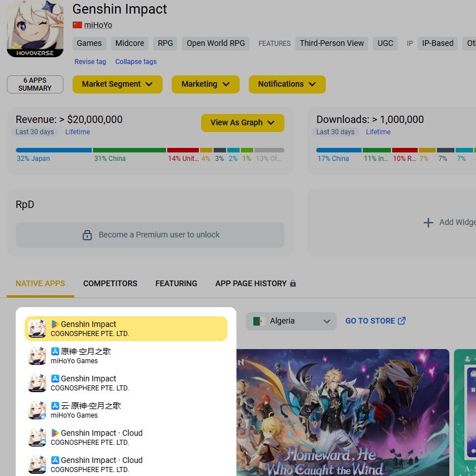Image resolution: width=476 pixels, height=476 pixels.
Task: Click Go To Store link
Action: 376,321
